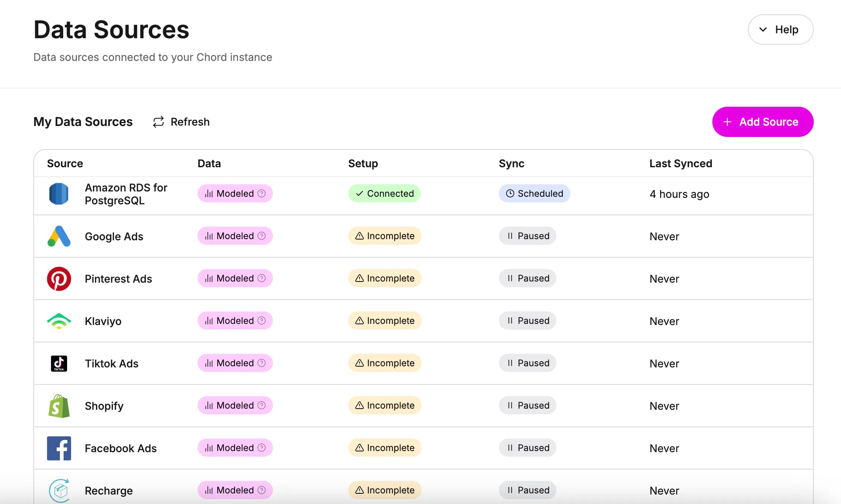Click the help circle in Facebook Ads Modeled badge

[x=262, y=448]
